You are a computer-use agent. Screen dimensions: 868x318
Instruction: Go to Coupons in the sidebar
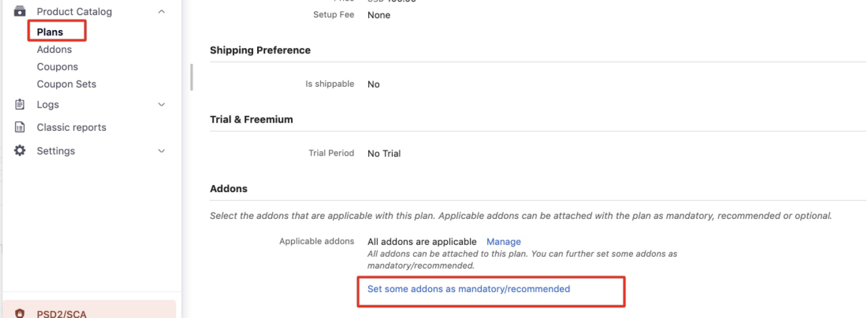tap(57, 66)
